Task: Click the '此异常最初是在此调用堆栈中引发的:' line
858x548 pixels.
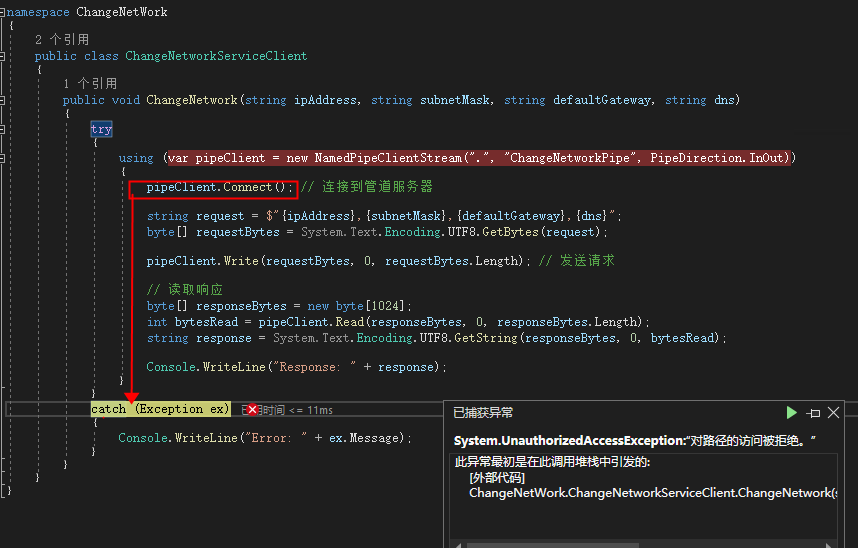Action: [x=552, y=462]
